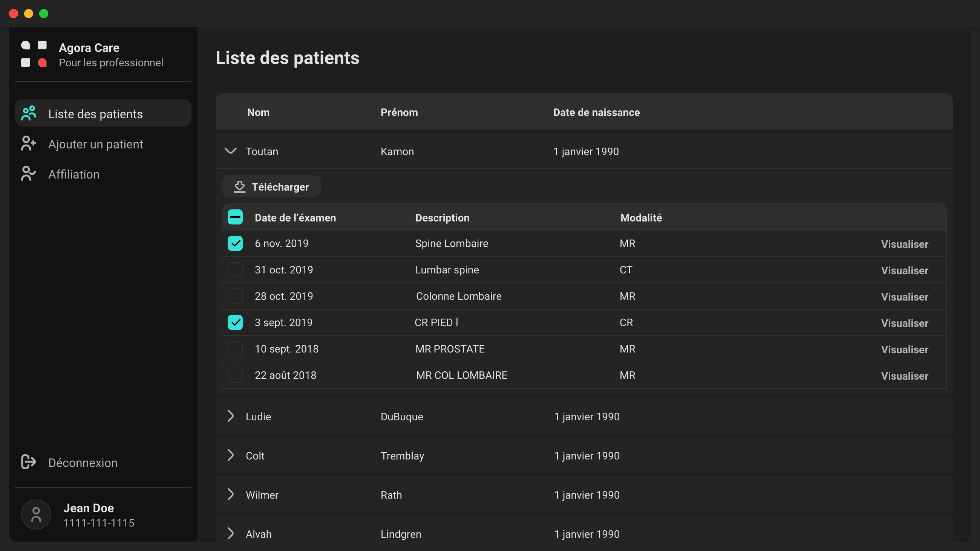Viewport: 980px width, 551px height.
Task: Expand the Colt Tremblay patient row
Action: 231,455
